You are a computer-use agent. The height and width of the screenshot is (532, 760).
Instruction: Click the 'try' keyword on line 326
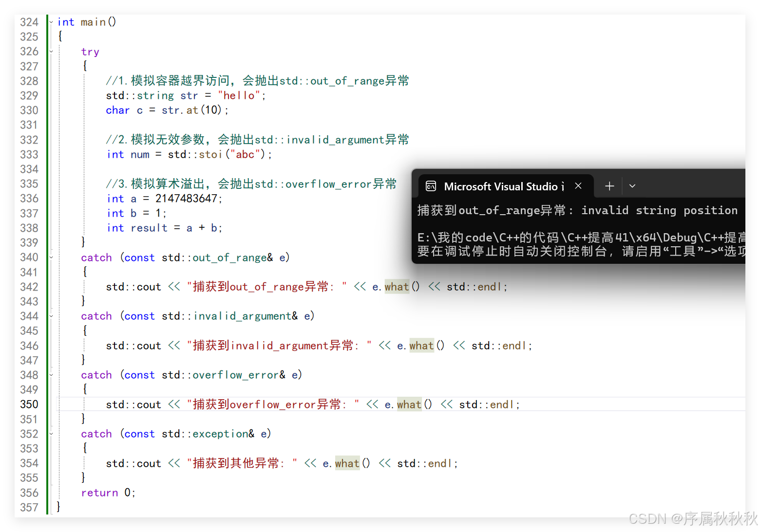coord(90,52)
